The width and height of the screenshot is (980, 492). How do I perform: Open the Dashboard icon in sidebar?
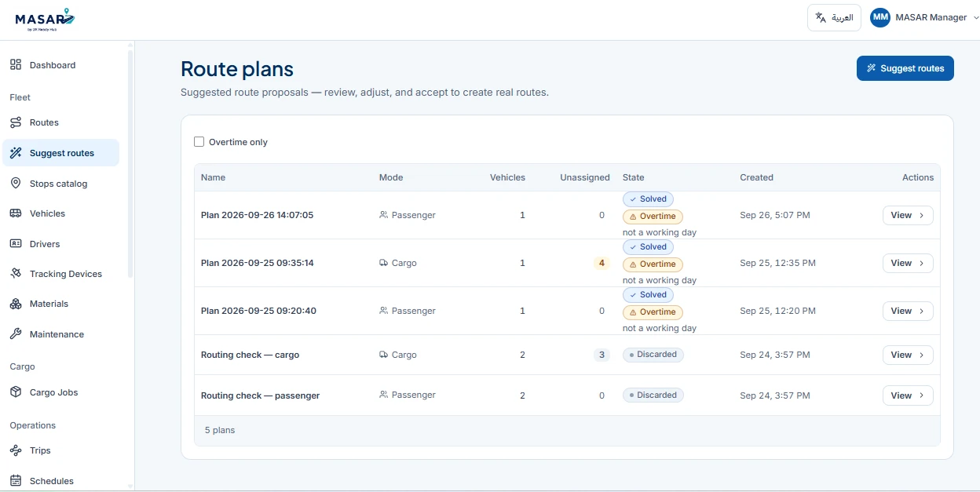[16, 65]
